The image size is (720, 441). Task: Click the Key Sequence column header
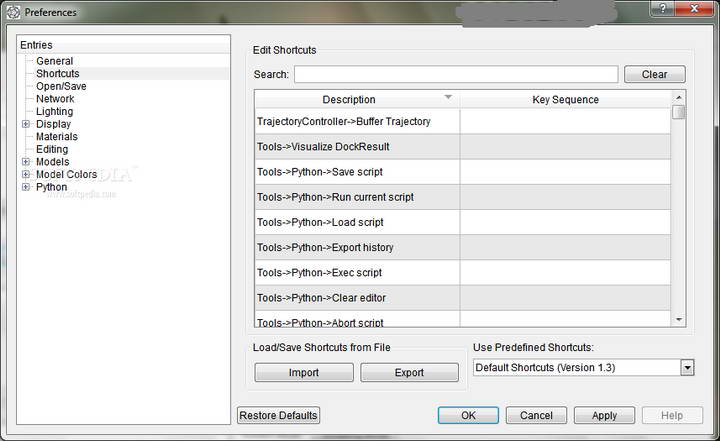pyautogui.click(x=565, y=100)
